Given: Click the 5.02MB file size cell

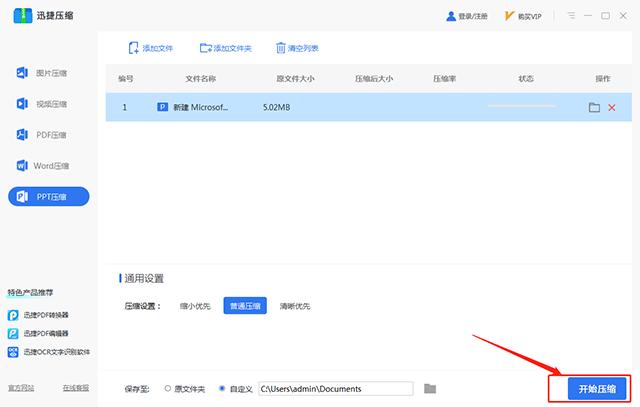Looking at the screenshot, I should [276, 107].
